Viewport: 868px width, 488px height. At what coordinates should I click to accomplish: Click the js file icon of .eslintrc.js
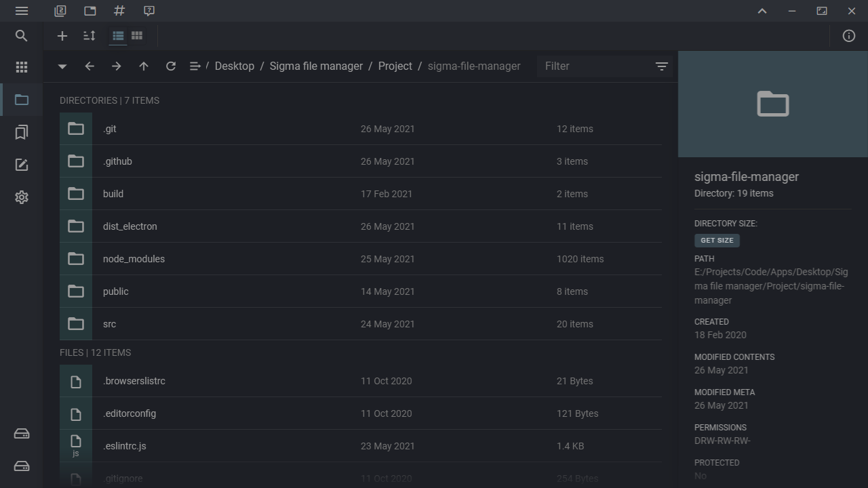click(x=76, y=446)
